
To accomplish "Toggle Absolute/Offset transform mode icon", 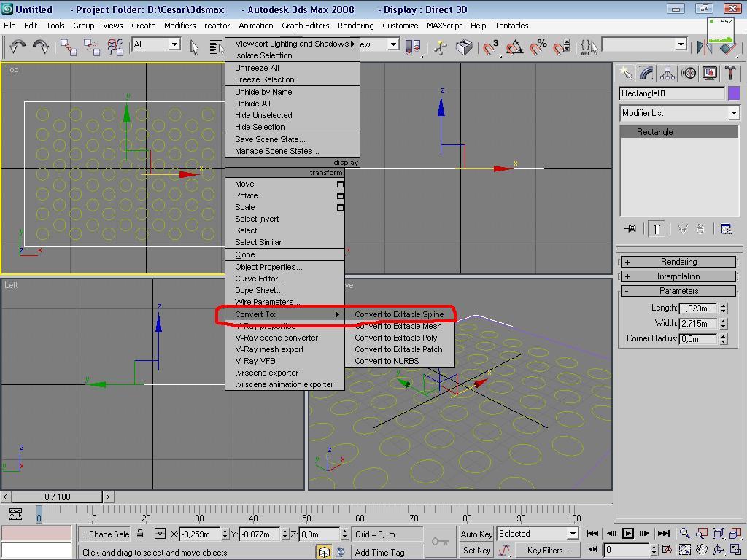I will 160,534.
